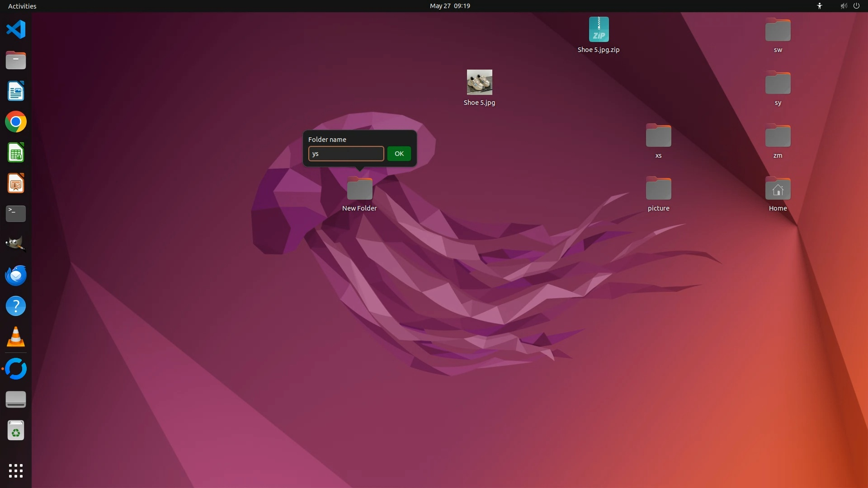Select the Shoe 5.jpg image thumbnail

click(479, 82)
